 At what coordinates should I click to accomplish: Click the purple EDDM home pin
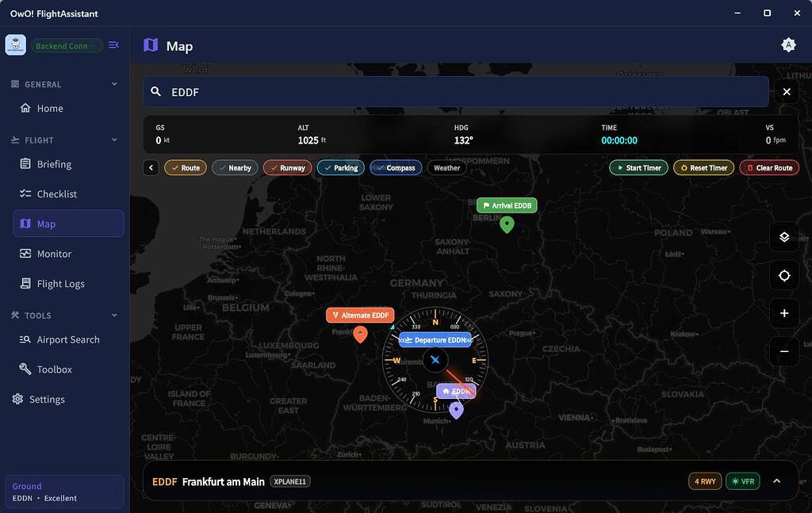click(456, 410)
